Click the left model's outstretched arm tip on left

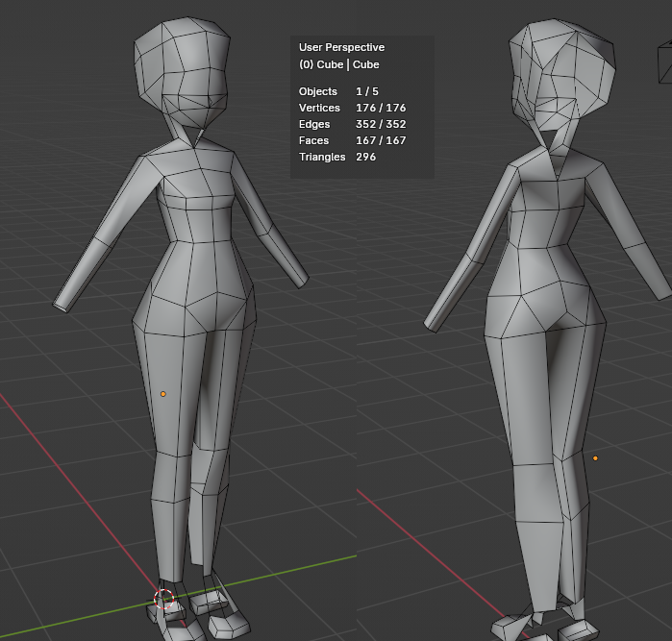click(x=64, y=302)
